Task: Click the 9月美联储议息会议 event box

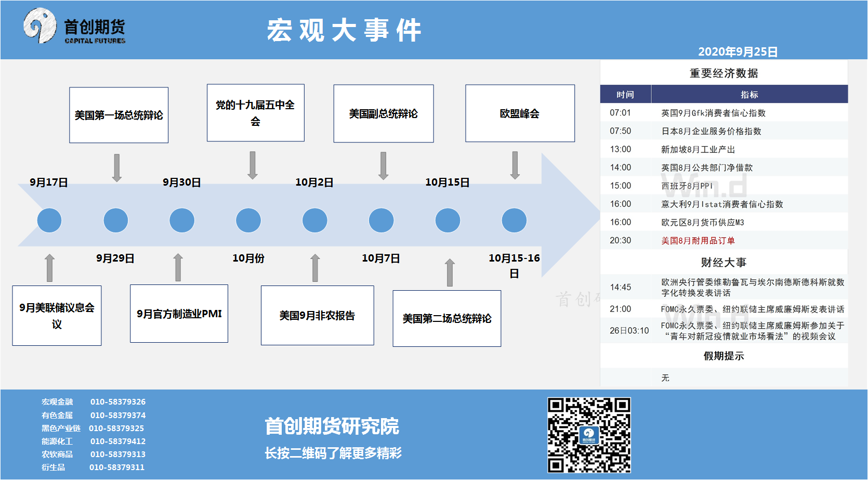Action: [57, 316]
